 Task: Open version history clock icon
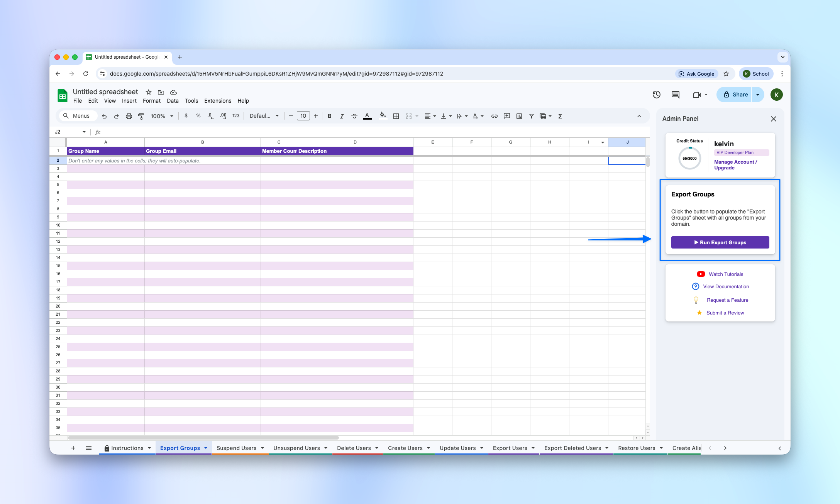pos(656,95)
